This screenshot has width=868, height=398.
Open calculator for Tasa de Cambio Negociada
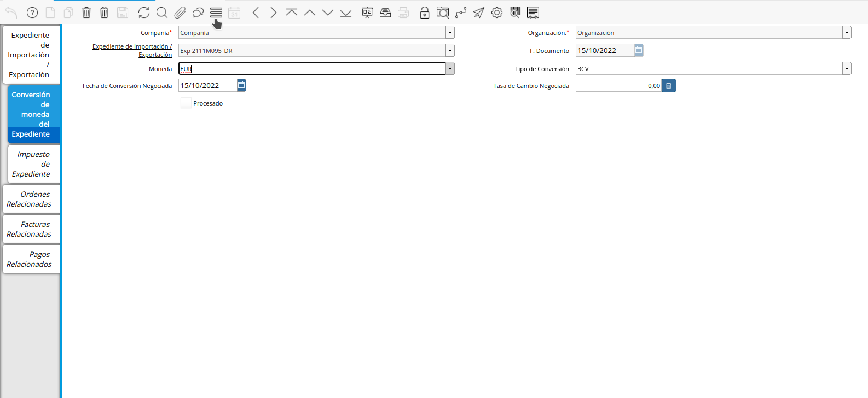pyautogui.click(x=669, y=86)
